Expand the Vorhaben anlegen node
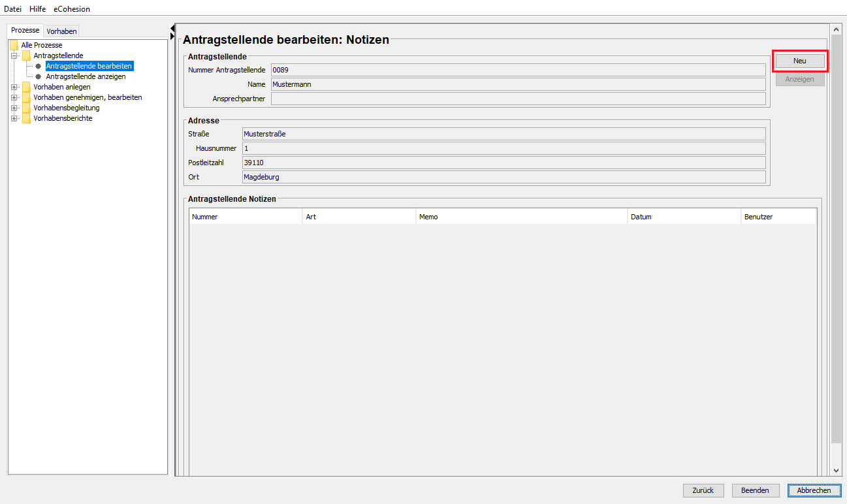The width and height of the screenshot is (847, 504). 14,87
